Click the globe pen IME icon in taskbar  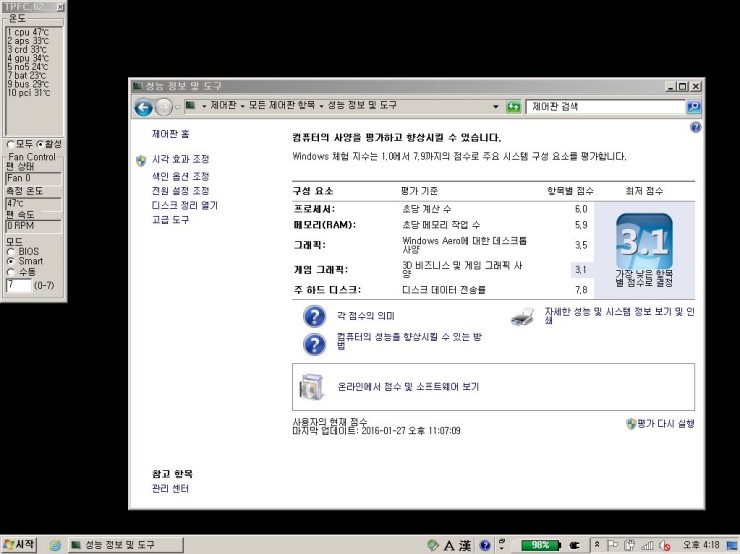(432, 545)
